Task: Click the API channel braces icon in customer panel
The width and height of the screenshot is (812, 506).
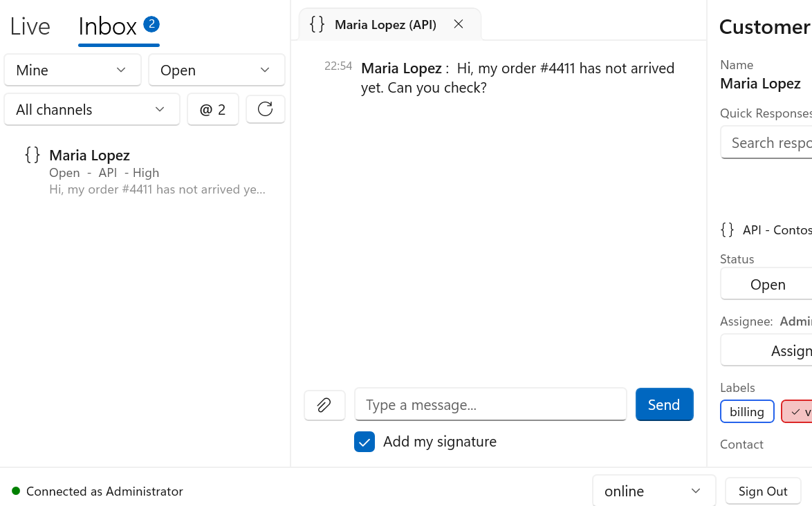Action: (x=727, y=229)
